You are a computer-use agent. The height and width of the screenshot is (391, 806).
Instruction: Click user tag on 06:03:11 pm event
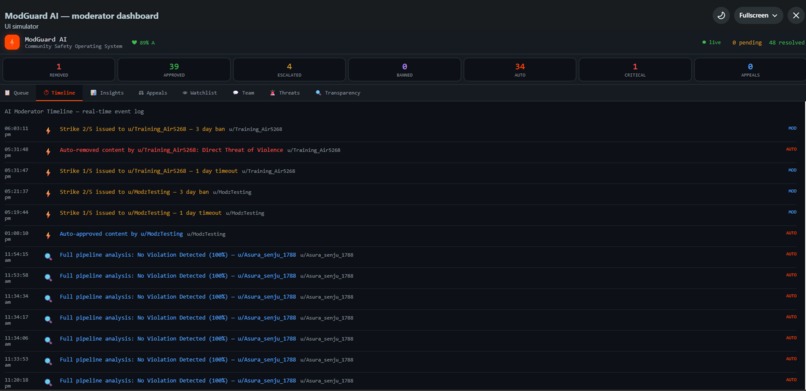(x=255, y=129)
